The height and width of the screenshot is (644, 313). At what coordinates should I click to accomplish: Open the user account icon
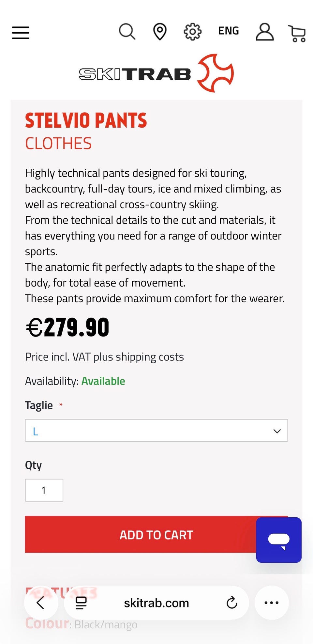(x=264, y=32)
